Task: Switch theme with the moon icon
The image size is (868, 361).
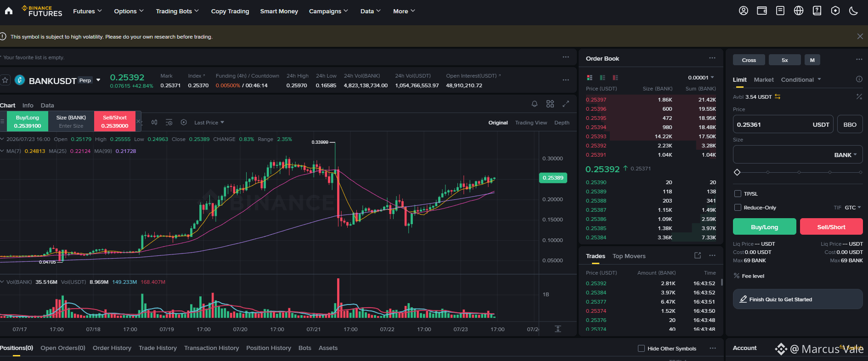Action: (854, 11)
